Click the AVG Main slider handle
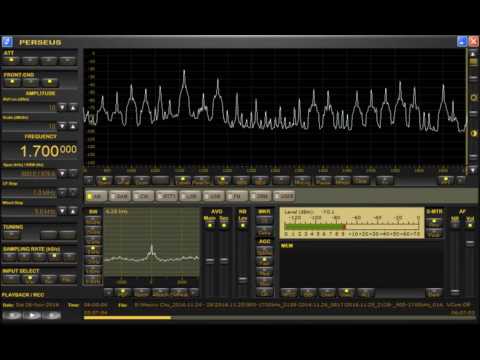 [210, 260]
